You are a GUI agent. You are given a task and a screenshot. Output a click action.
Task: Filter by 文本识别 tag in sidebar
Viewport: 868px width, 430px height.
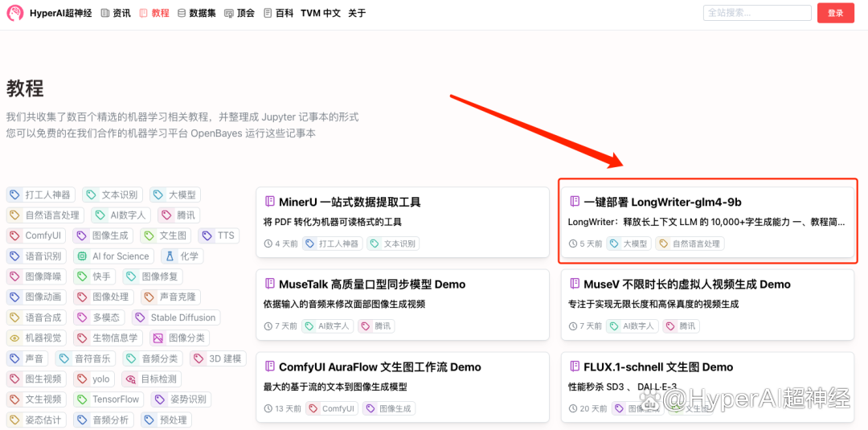(x=113, y=195)
